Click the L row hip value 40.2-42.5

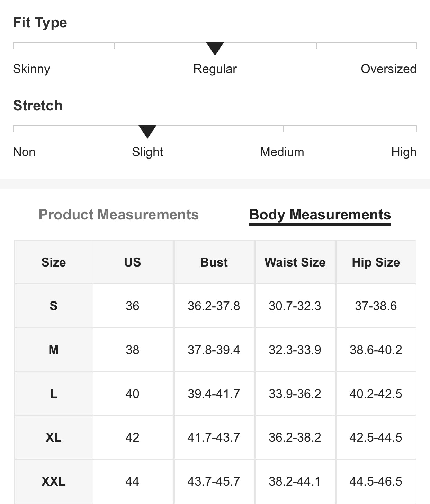pos(376,394)
